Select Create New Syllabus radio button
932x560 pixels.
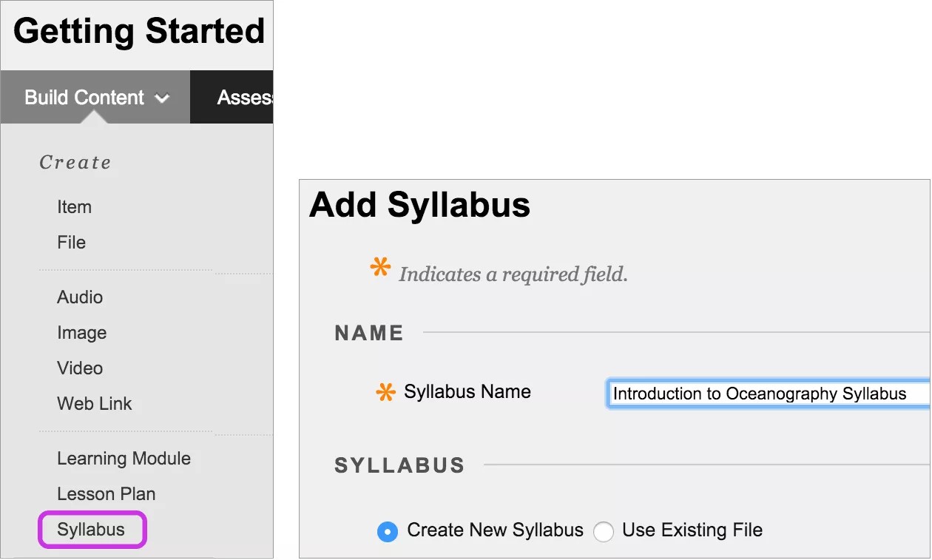(387, 531)
